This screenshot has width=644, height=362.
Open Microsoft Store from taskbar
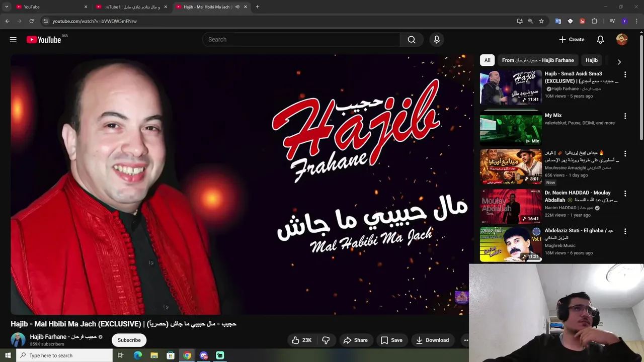(x=171, y=355)
